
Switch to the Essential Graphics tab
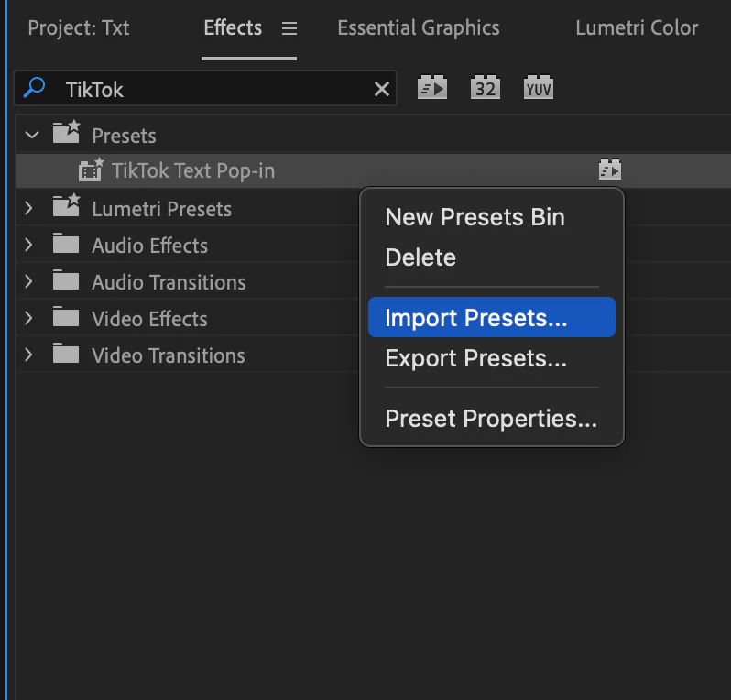pos(419,27)
